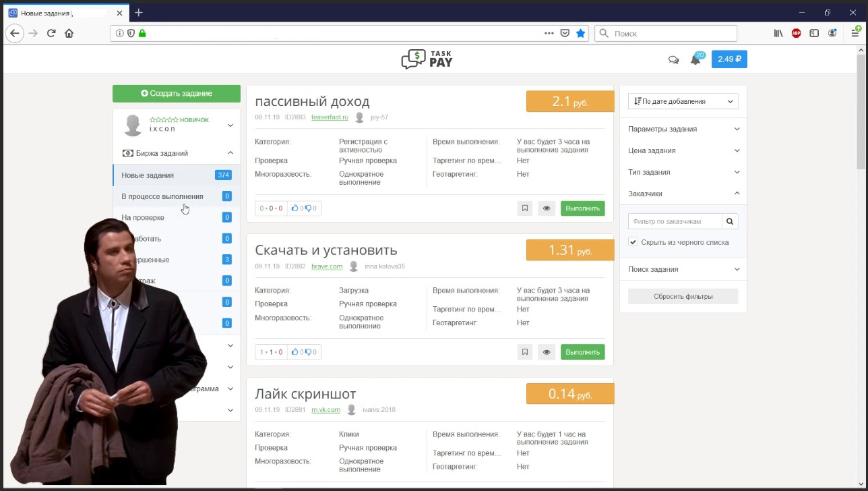Open the TaskPay logo home link
The width and height of the screenshot is (868, 491).
click(x=427, y=59)
